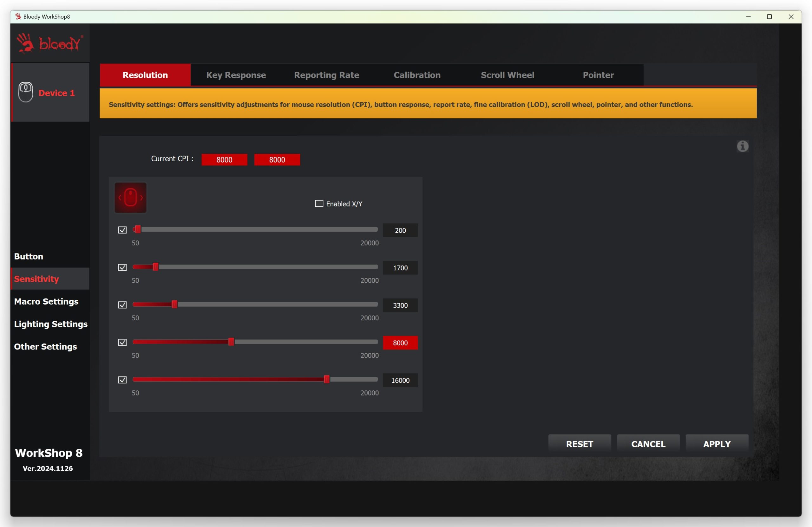Screen dimensions: 812x527
Task: Uncheck the 1700 CPI level checkbox
Action: click(122, 267)
